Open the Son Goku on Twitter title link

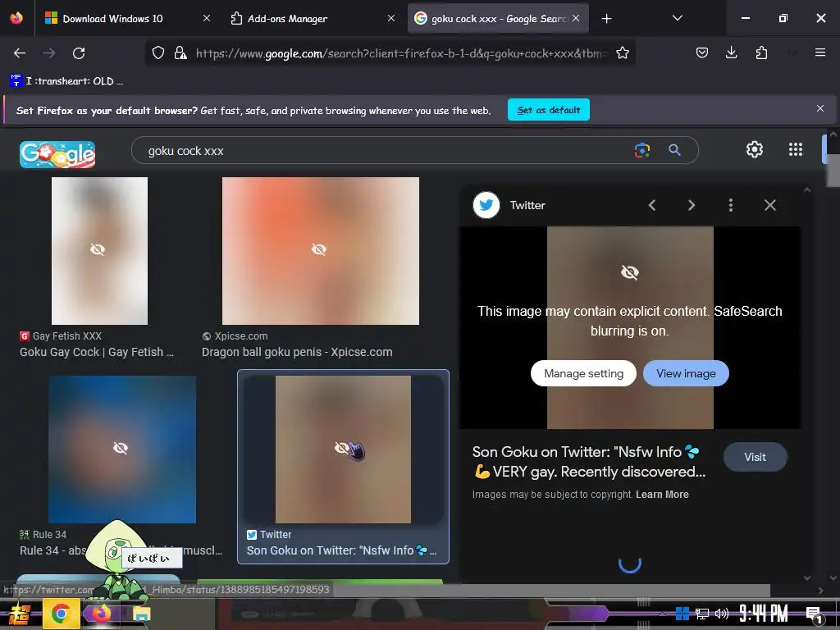(589, 462)
